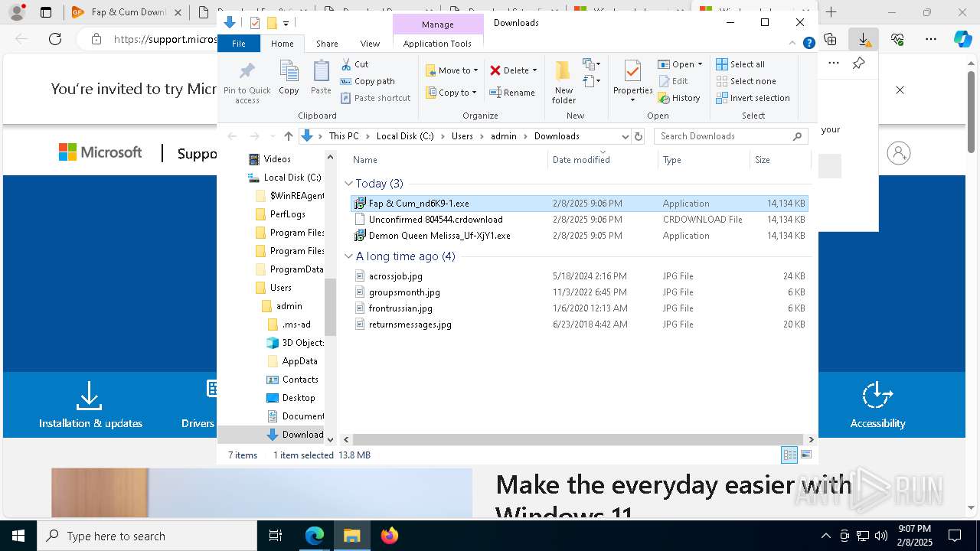980x551 pixels.
Task: Open Accessibility link on support page
Action: click(877, 406)
